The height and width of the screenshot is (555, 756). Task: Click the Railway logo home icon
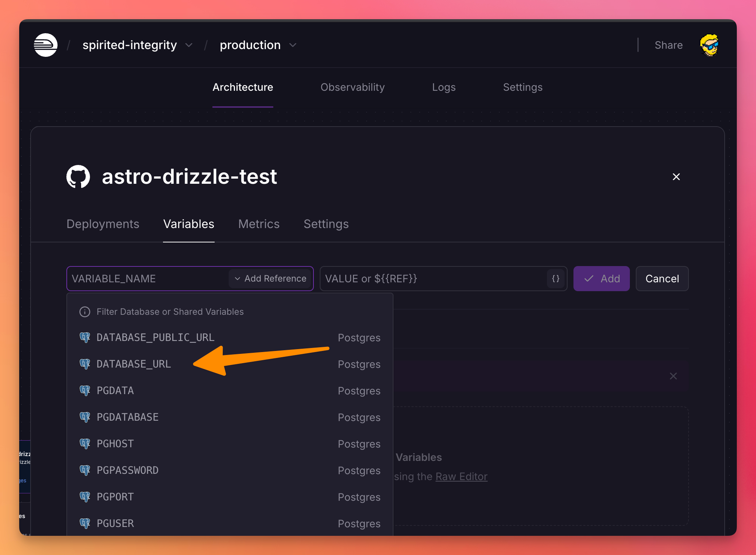[x=46, y=45]
